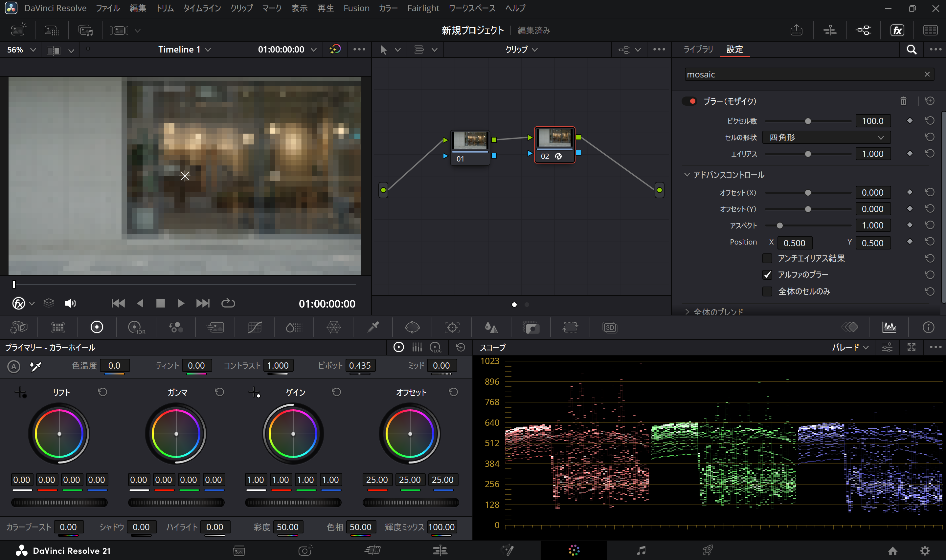
Task: Open the Curves palette
Action: tap(255, 327)
